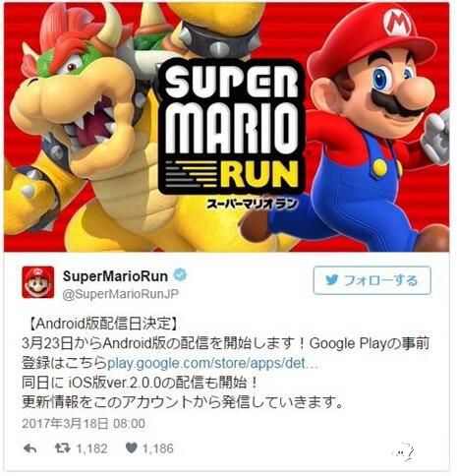Click the 【Android版配信日決定】 headline text
This screenshot has width=457, height=476.
click(x=101, y=324)
